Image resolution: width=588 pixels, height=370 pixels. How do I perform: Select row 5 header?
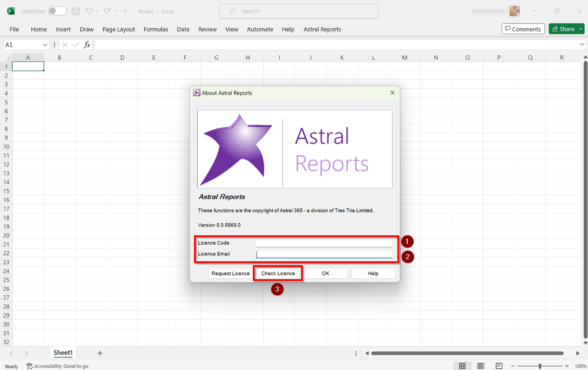(6, 102)
